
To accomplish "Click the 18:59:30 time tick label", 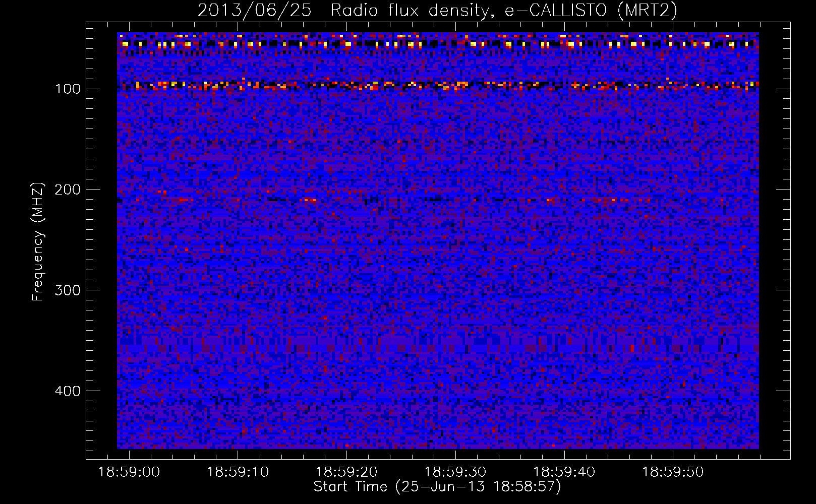I will point(455,472).
